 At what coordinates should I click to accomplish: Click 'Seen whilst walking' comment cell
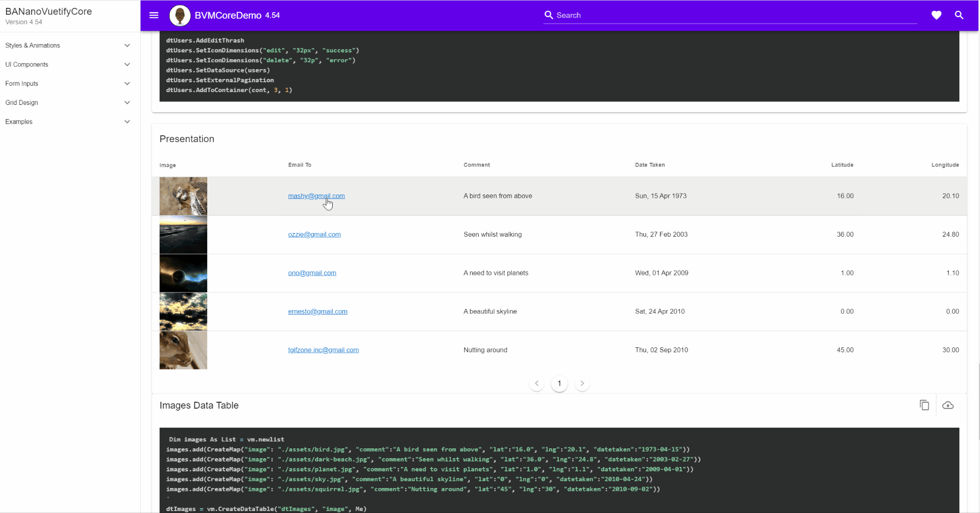[x=492, y=235]
